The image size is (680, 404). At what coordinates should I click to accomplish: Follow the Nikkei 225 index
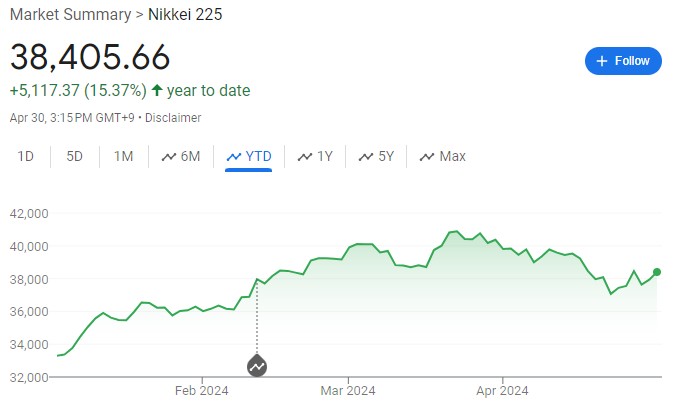click(623, 61)
